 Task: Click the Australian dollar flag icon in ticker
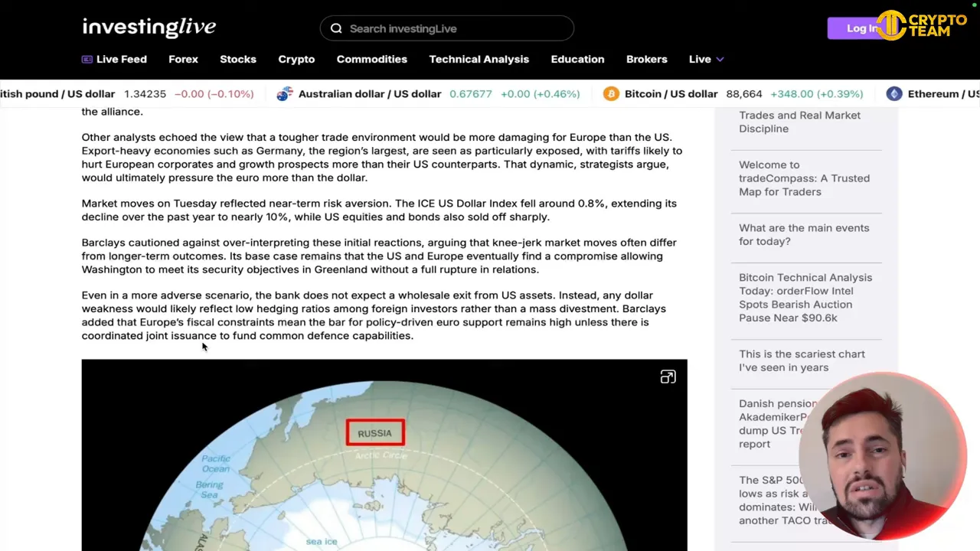pos(285,93)
